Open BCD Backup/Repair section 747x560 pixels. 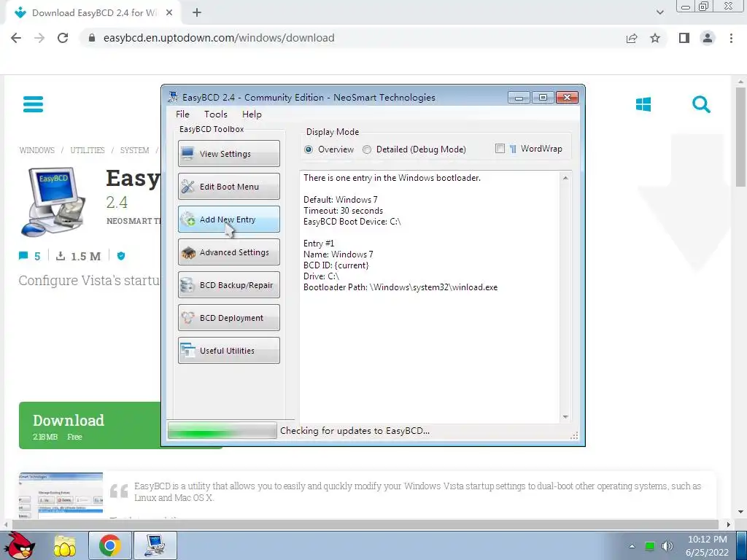click(228, 285)
